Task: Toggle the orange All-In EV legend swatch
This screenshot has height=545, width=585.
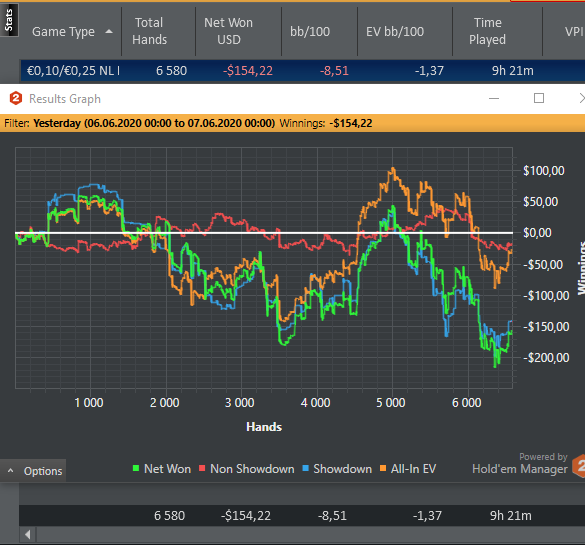Action: click(383, 469)
